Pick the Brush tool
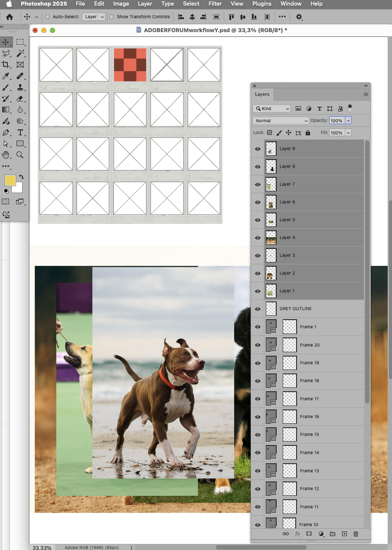This screenshot has height=550, width=392. pos(6,87)
